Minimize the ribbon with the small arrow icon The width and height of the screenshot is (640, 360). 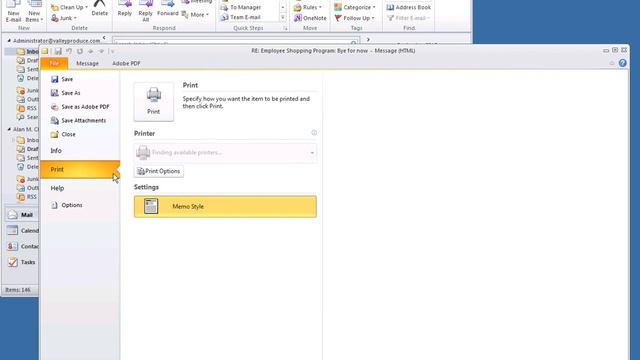(611, 63)
